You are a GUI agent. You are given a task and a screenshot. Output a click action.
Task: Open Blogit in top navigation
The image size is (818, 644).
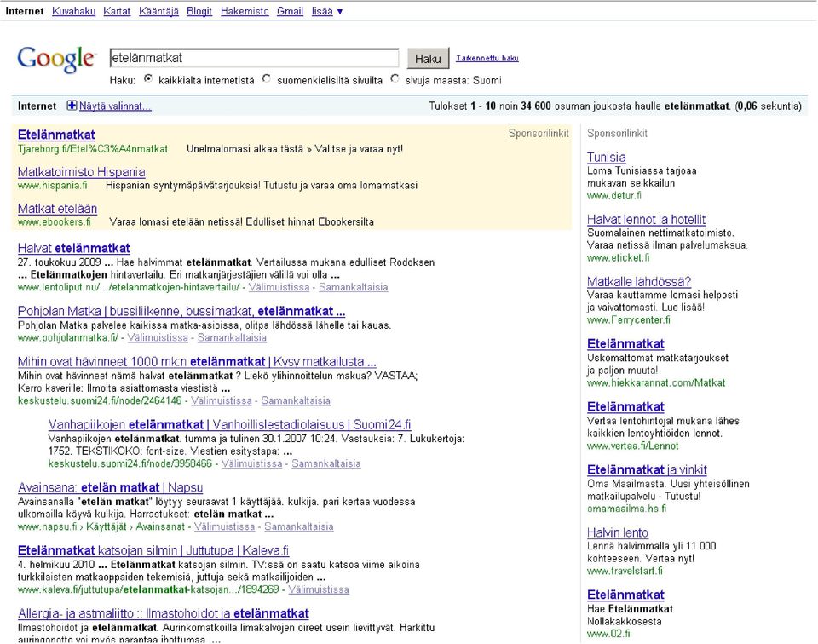point(199,11)
